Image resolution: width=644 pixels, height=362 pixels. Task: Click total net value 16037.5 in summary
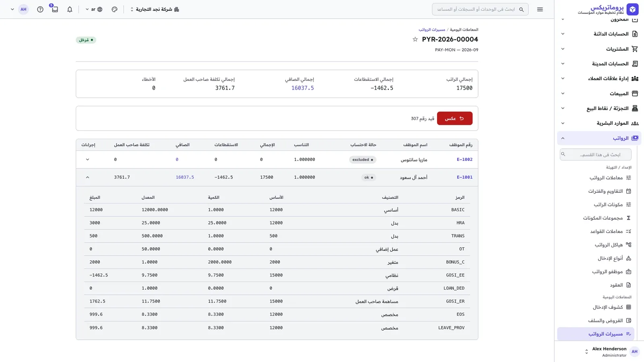[303, 88]
